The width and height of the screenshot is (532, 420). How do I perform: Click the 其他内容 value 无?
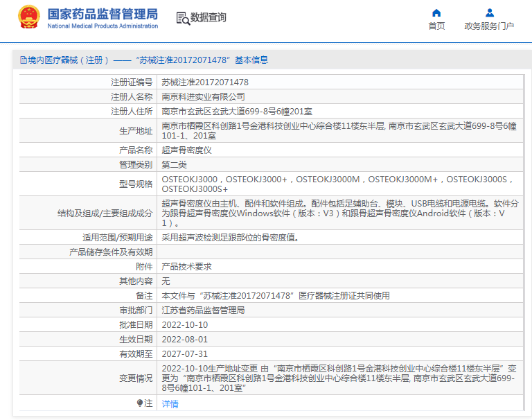coord(166,281)
